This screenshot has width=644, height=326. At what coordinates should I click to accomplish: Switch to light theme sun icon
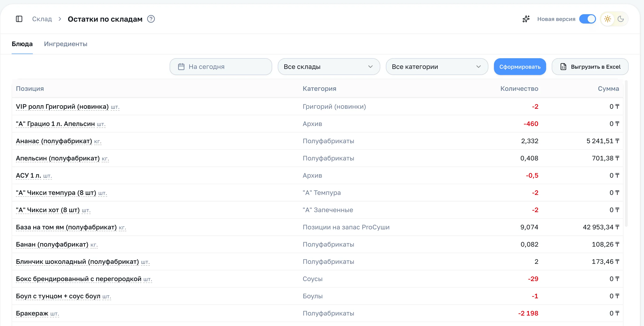click(x=607, y=19)
